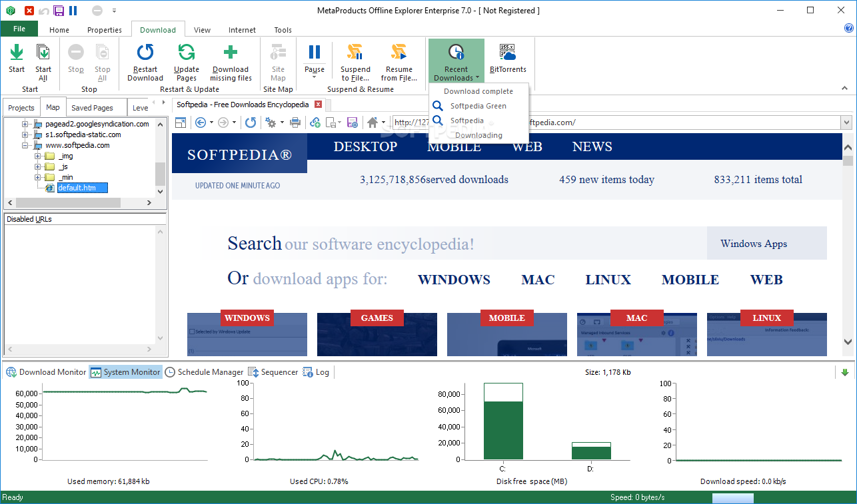Open the Back button history dropdown arrow
Image resolution: width=857 pixels, height=504 pixels.
coord(211,123)
